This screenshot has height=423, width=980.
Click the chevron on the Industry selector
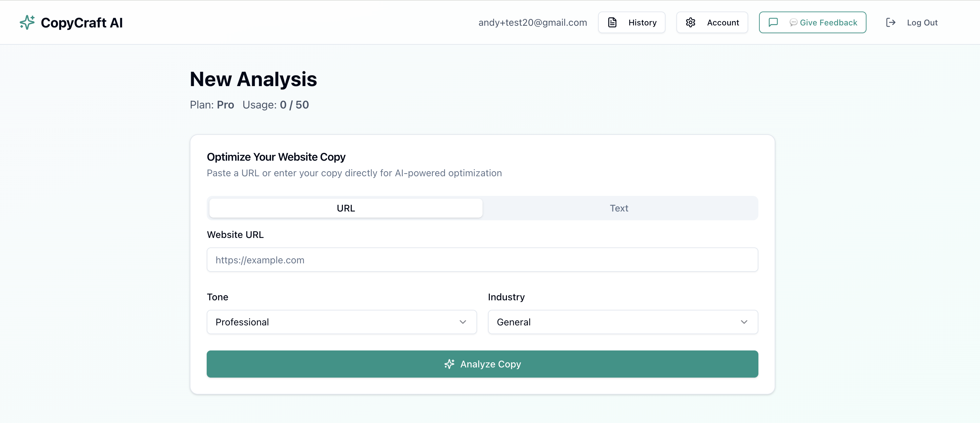click(744, 322)
